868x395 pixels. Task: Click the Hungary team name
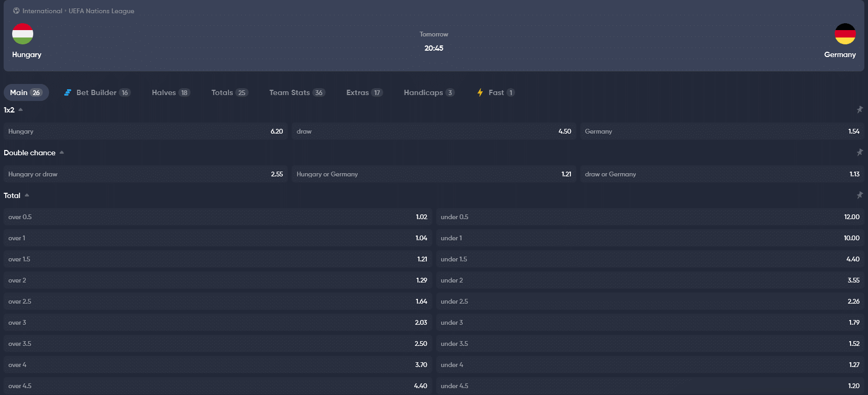26,55
